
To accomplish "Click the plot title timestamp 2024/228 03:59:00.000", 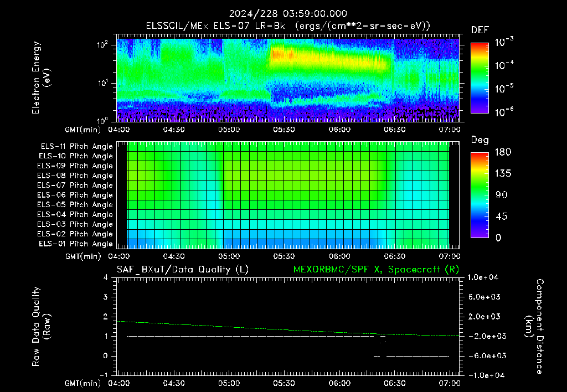I will coord(288,14).
